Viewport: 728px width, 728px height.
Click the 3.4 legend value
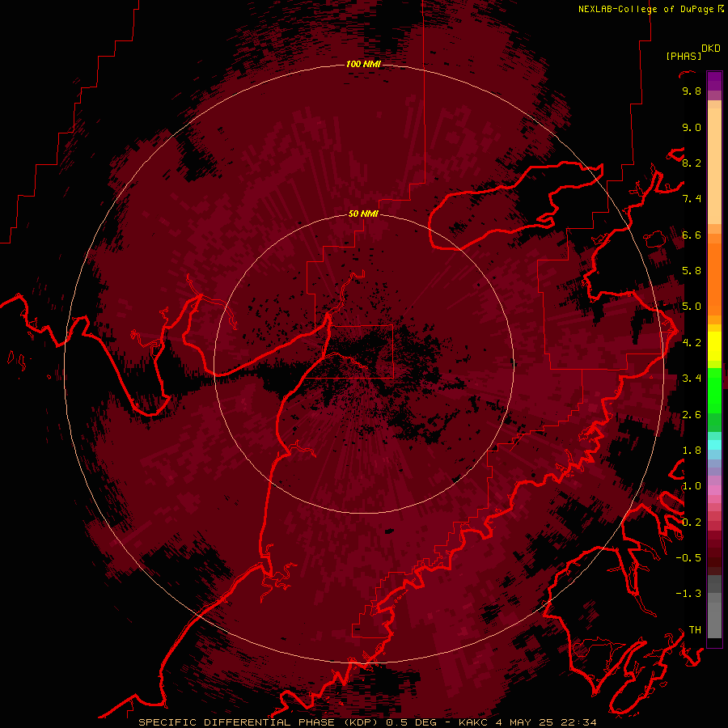coord(692,379)
